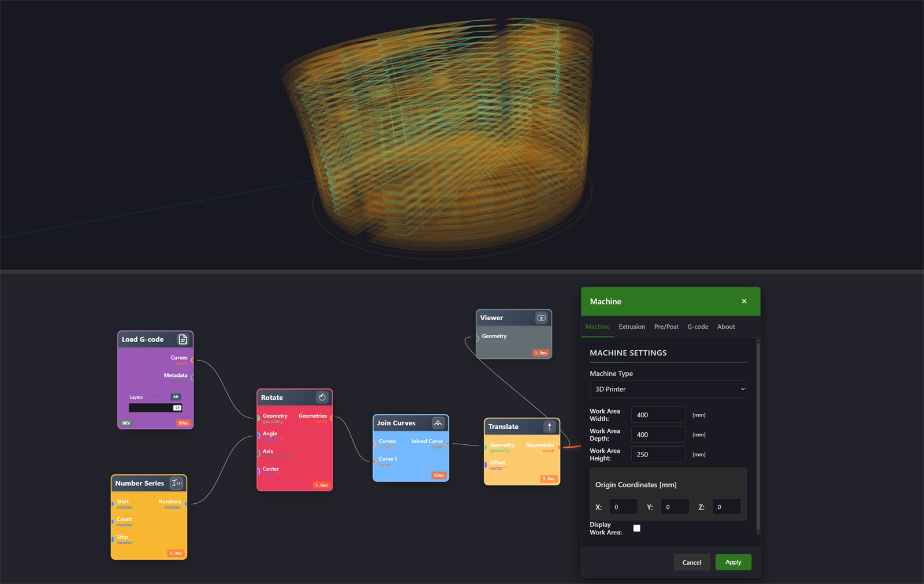Close the Machine dialog with X
Screen dimensions: 924x584
pos(744,301)
